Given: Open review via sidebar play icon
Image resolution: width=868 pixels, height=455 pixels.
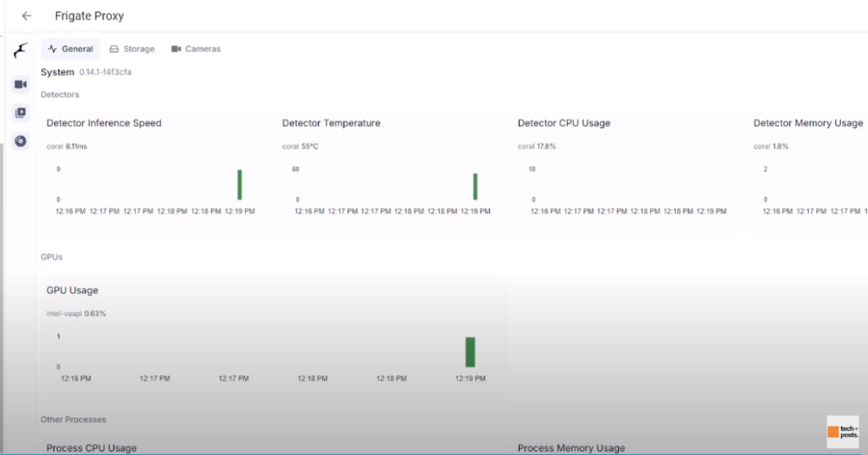Looking at the screenshot, I should (20, 113).
